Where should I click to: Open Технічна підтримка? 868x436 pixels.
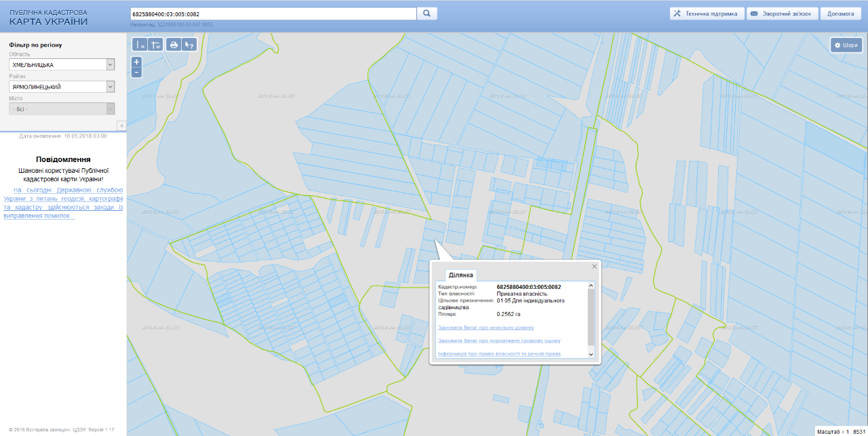click(x=706, y=14)
